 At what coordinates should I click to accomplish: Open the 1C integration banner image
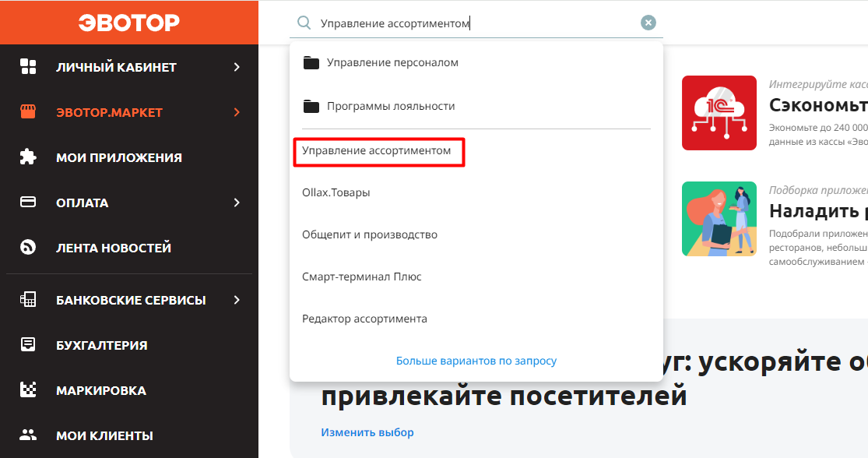point(719,113)
